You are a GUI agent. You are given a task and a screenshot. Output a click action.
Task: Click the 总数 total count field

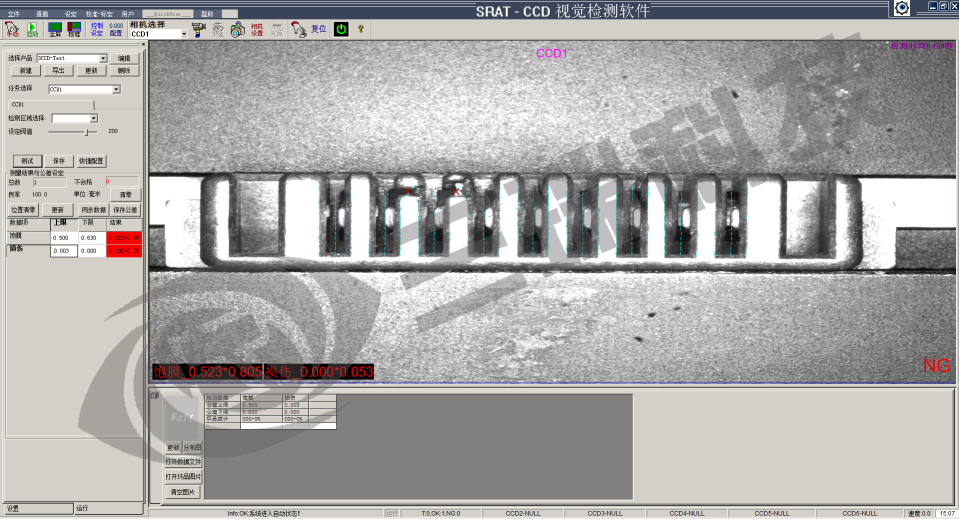(x=49, y=182)
